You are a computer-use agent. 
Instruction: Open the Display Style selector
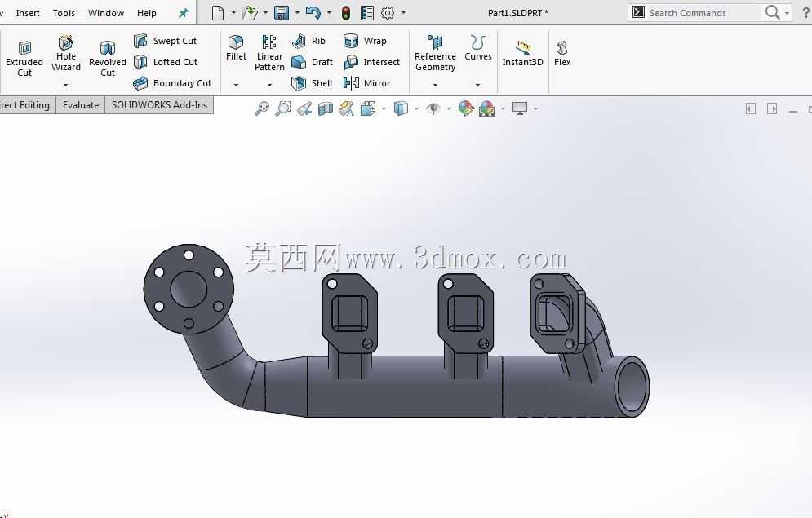click(401, 108)
